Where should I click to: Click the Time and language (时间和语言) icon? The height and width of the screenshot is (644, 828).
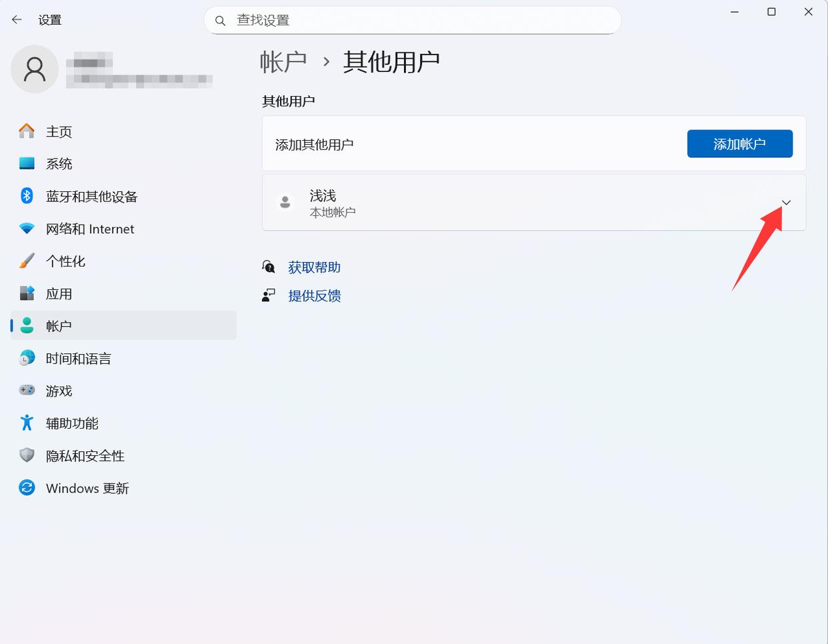pyautogui.click(x=27, y=358)
